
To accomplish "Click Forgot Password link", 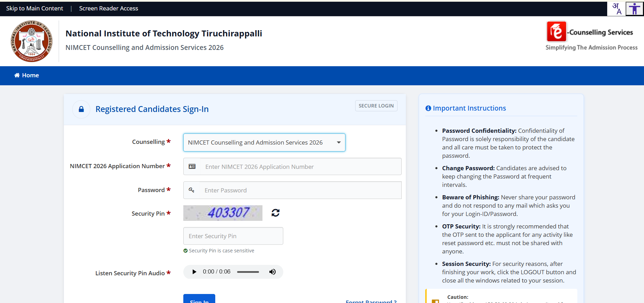I will click(371, 301).
